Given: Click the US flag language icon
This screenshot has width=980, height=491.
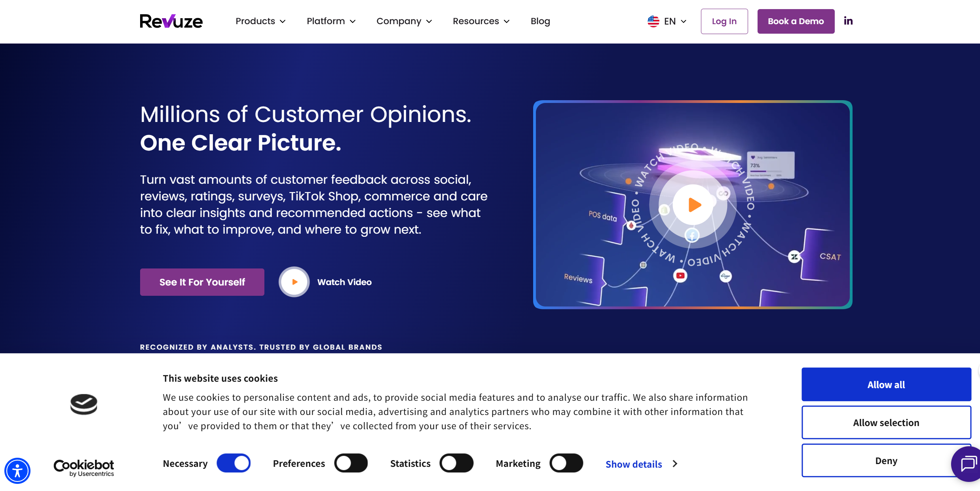Looking at the screenshot, I should tap(653, 21).
